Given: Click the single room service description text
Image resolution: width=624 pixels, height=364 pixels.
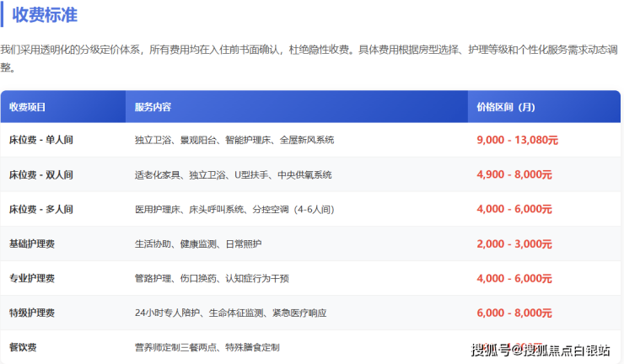Looking at the screenshot, I should click(x=234, y=141).
